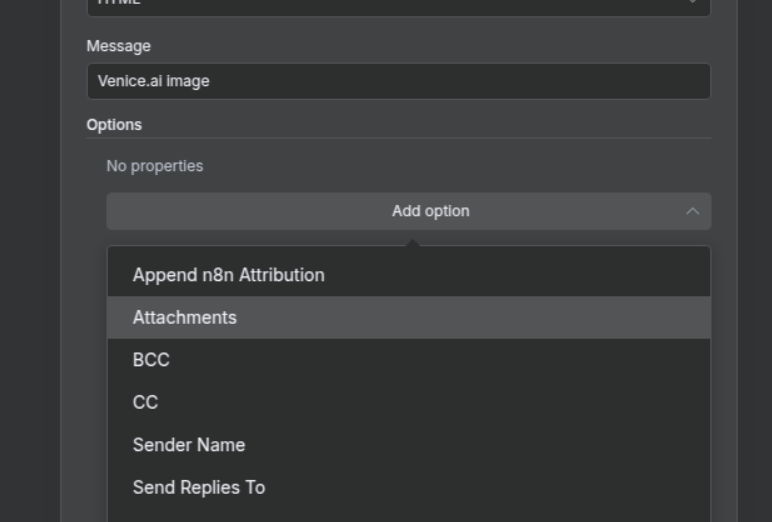Add the BCC option
This screenshot has height=522, width=772.
151,360
